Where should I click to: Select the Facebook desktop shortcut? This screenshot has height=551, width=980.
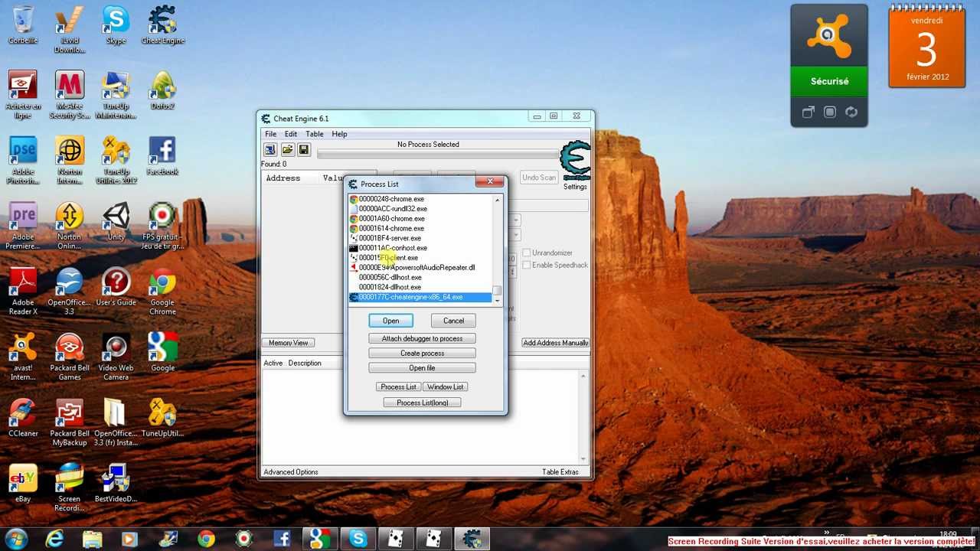coord(162,156)
